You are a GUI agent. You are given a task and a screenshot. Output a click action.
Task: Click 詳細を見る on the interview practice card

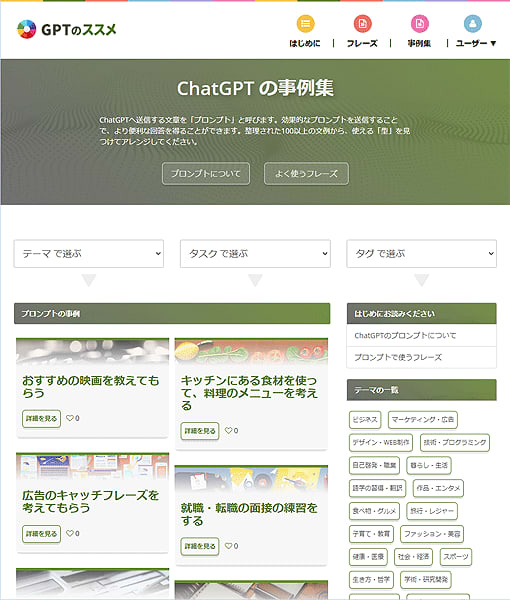(200, 546)
